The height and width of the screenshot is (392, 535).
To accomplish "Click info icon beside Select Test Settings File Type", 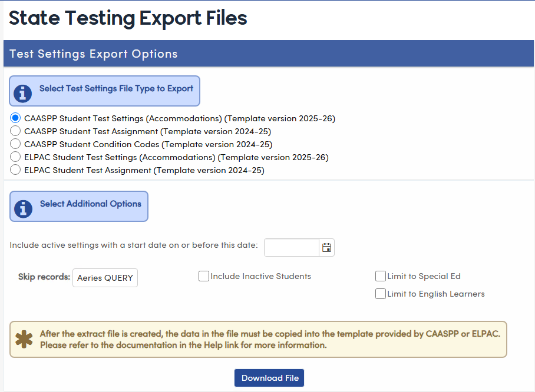I will (x=23, y=94).
